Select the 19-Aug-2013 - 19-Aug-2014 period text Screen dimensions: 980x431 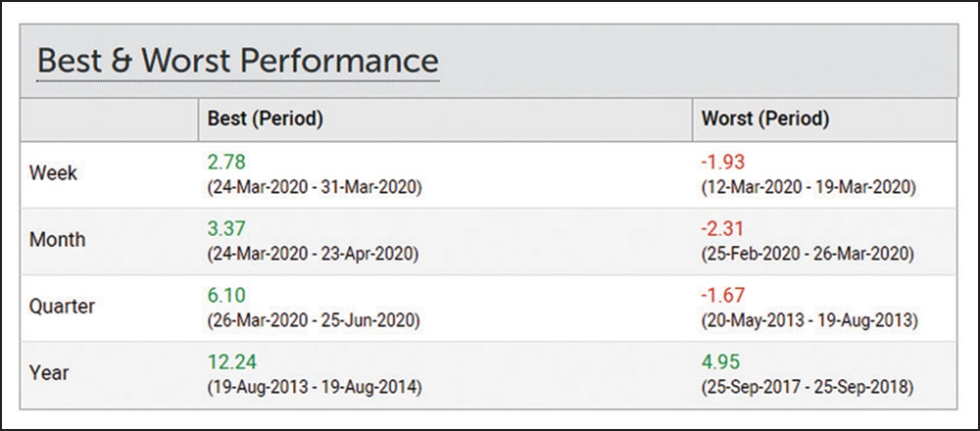click(x=314, y=386)
